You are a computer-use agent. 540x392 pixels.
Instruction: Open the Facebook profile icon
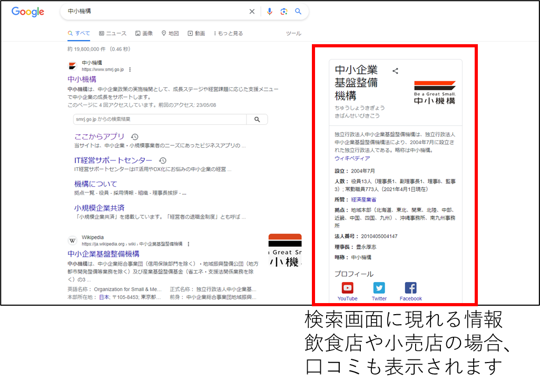410,287
